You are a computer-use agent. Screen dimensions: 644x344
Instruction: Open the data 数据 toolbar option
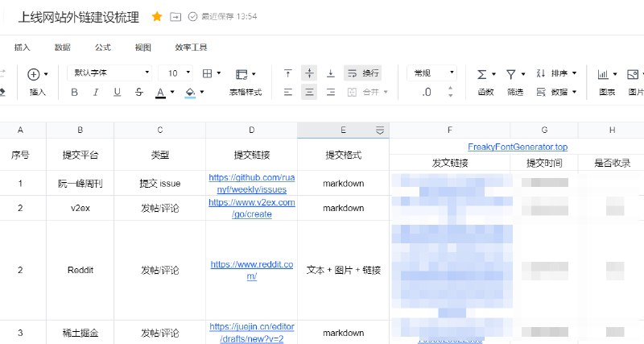point(556,92)
